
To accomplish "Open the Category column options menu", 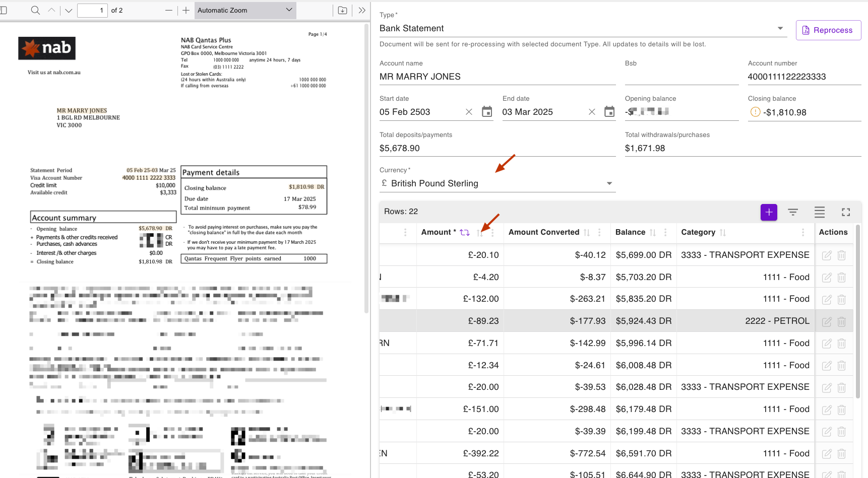I will pyautogui.click(x=803, y=232).
